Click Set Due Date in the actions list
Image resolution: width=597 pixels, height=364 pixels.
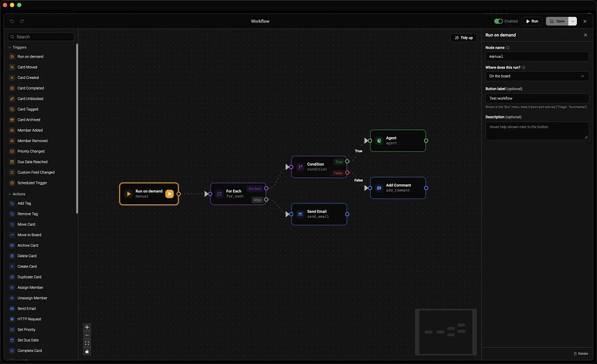[x=28, y=340]
